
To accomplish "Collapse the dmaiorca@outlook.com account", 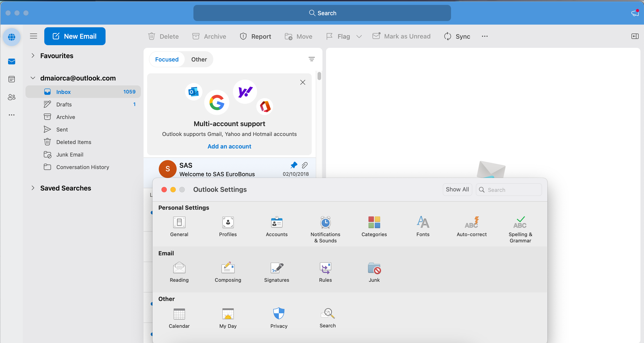I will [x=33, y=78].
